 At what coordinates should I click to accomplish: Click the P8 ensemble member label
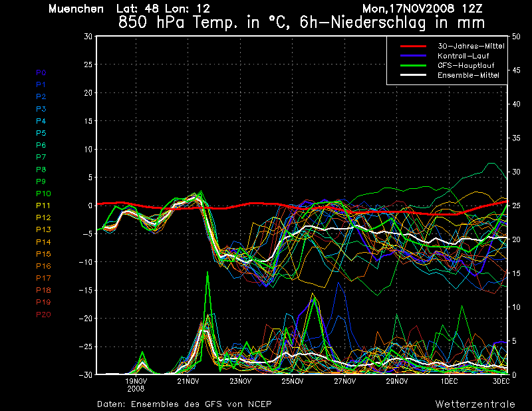coord(41,170)
